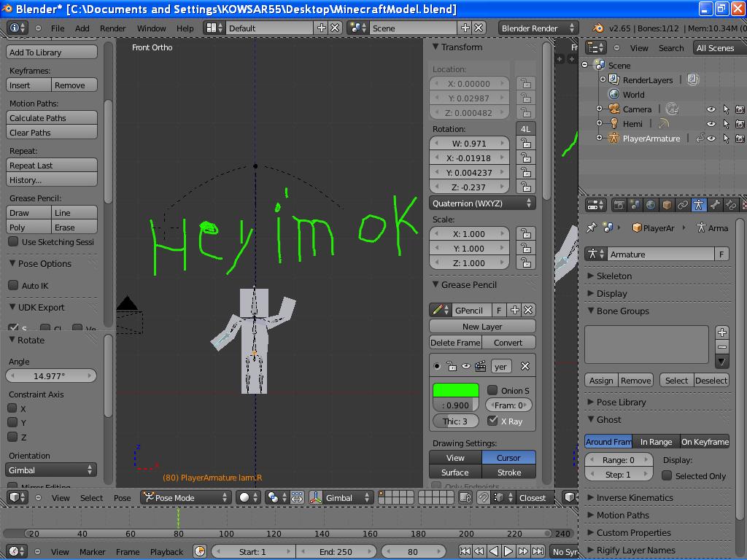Open the Pose Mode selector dropdown

[186, 497]
